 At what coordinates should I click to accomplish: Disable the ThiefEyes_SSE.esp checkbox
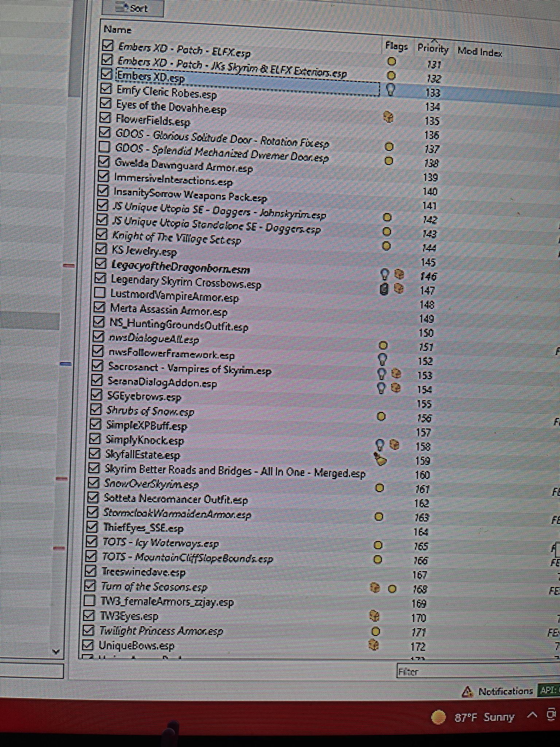pyautogui.click(x=92, y=527)
